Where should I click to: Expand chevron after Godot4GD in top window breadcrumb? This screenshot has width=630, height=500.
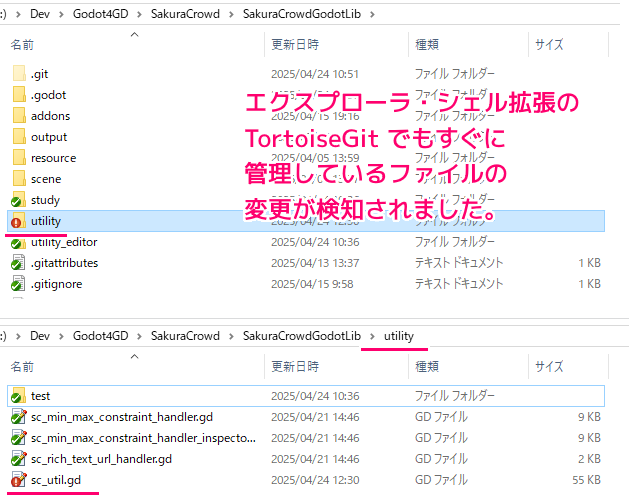139,14
